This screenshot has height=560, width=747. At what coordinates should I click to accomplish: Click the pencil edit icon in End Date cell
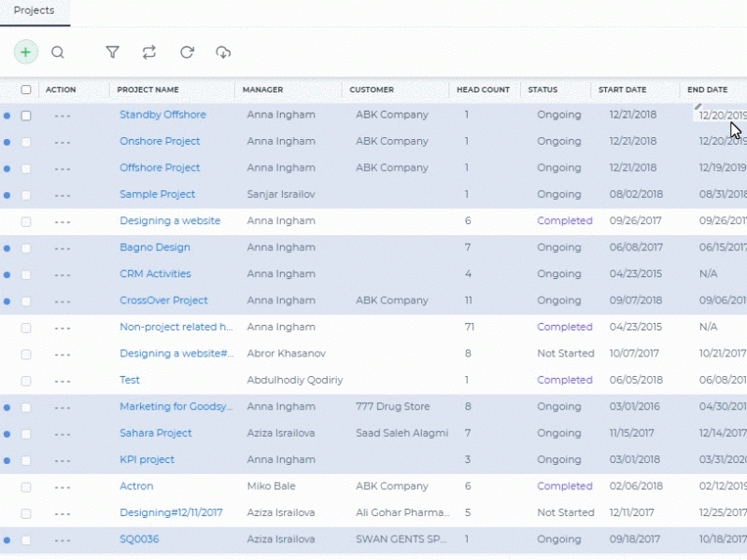tap(698, 106)
